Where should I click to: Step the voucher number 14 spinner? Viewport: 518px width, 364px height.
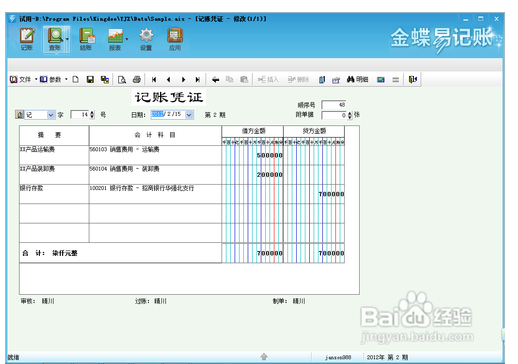click(x=92, y=115)
